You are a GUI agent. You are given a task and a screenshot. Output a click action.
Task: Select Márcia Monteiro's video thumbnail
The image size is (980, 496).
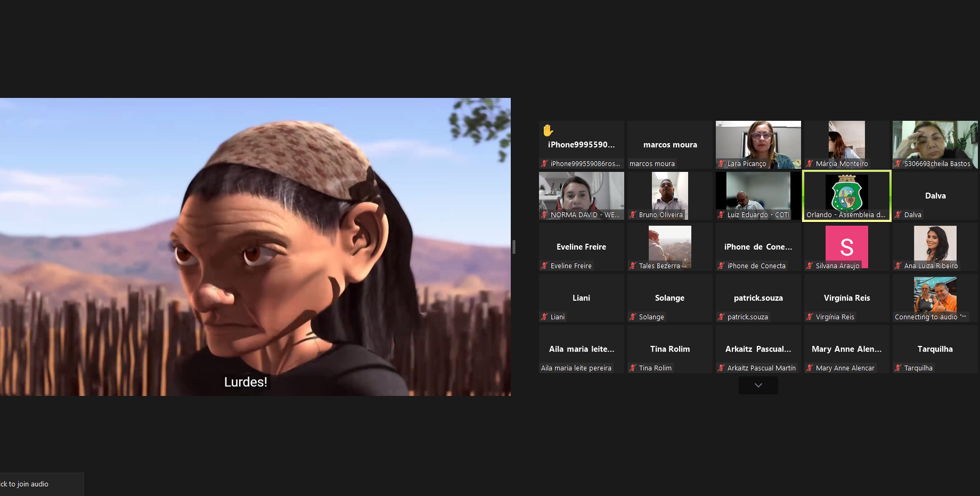point(846,140)
